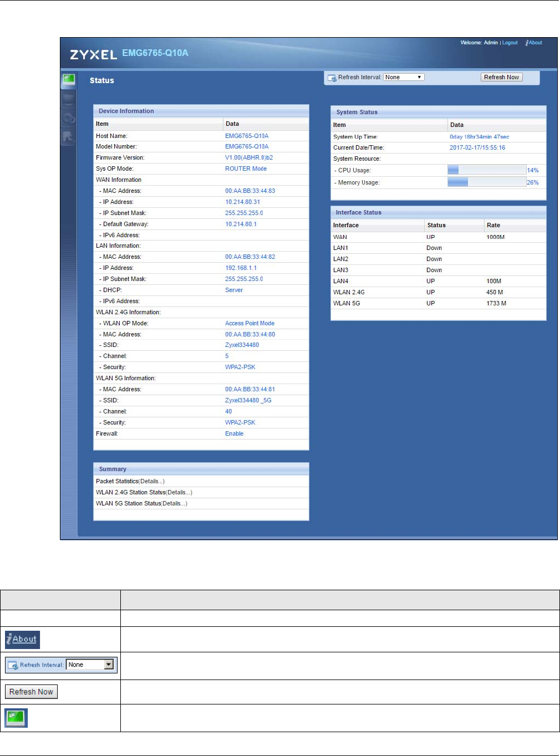This screenshot has width=560, height=756.
Task: Click the Memory Usage progress bar
Action: tap(487, 182)
